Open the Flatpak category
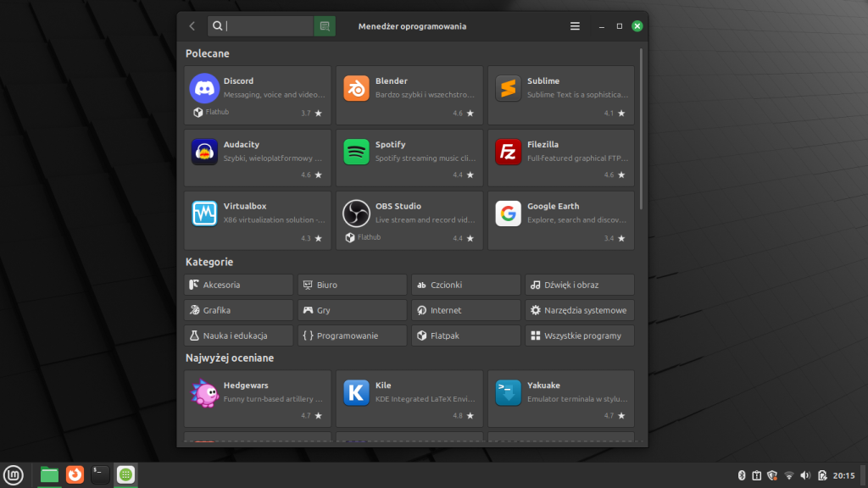The width and height of the screenshot is (868, 488). [x=466, y=335]
